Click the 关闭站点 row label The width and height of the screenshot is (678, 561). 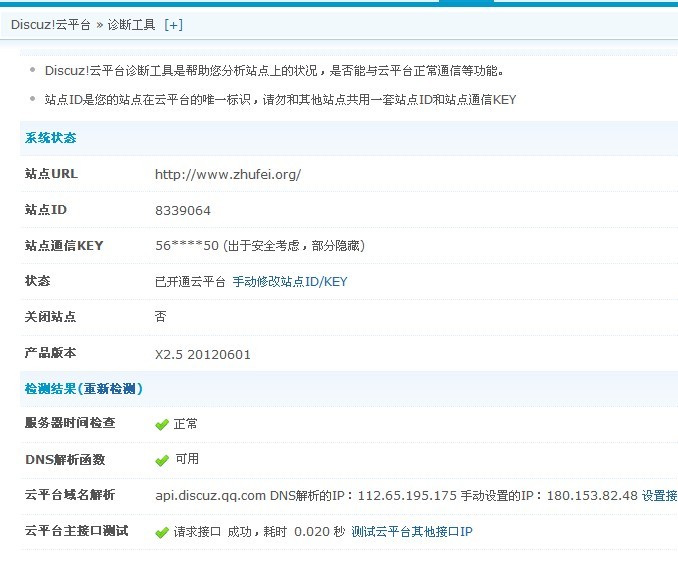click(x=50, y=317)
